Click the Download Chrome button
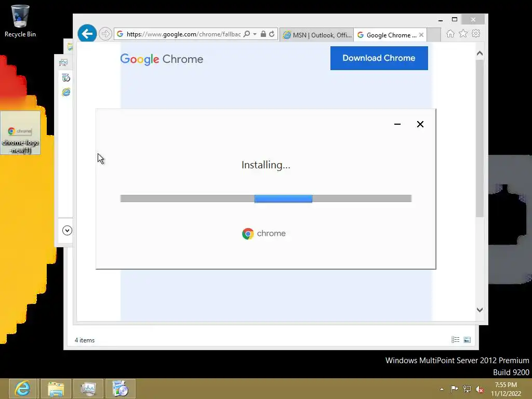This screenshot has height=399, width=532. point(379,58)
